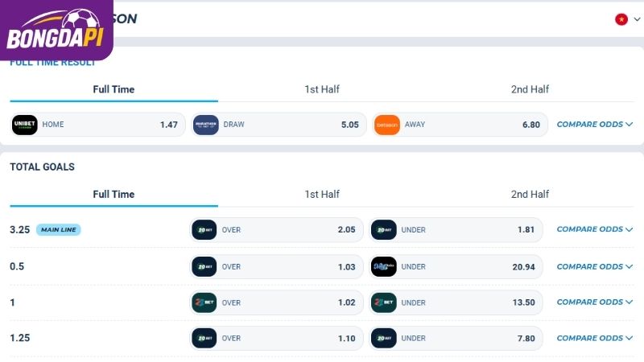This screenshot has height=362, width=644.
Task: Expand Compare Odds for 0.5 line
Action: coord(594,267)
